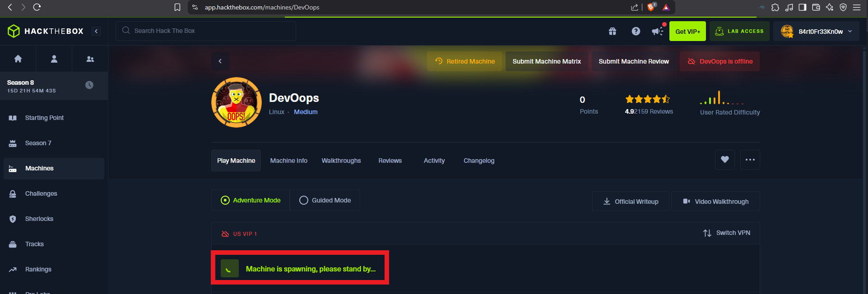Open the team icon in sidebar
Image resolution: width=868 pixels, height=294 pixels.
(90, 59)
